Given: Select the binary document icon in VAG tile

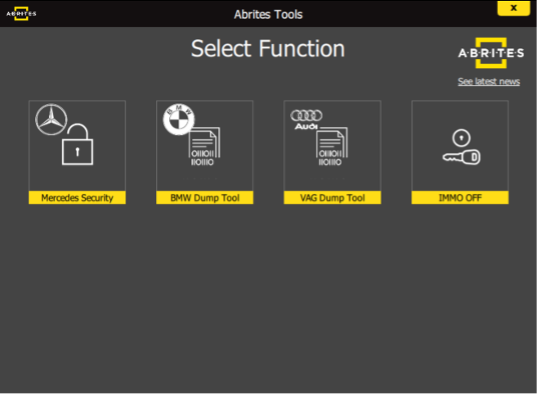Looking at the screenshot, I should 332,147.
